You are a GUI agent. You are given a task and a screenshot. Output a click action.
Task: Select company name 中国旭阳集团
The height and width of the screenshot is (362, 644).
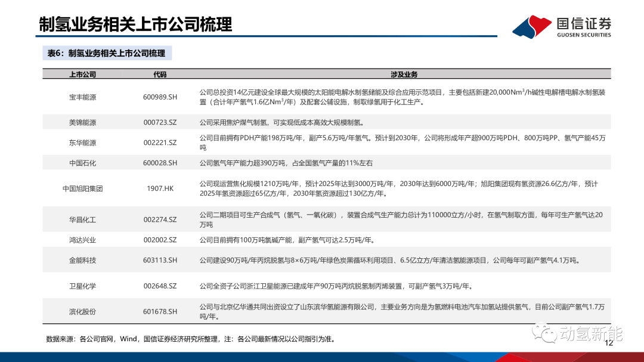[82, 188]
